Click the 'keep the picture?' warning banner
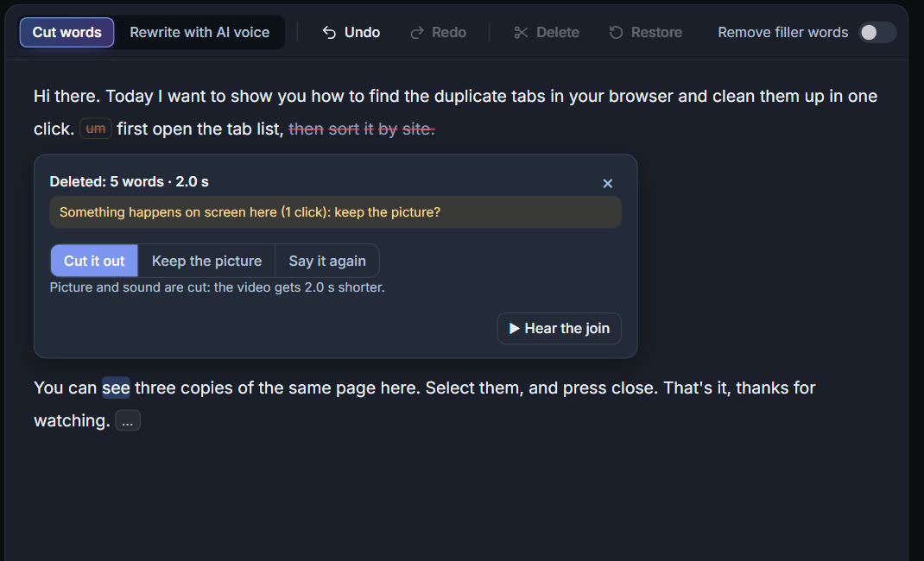Viewport: 924px width, 561px height. pyautogui.click(x=335, y=212)
